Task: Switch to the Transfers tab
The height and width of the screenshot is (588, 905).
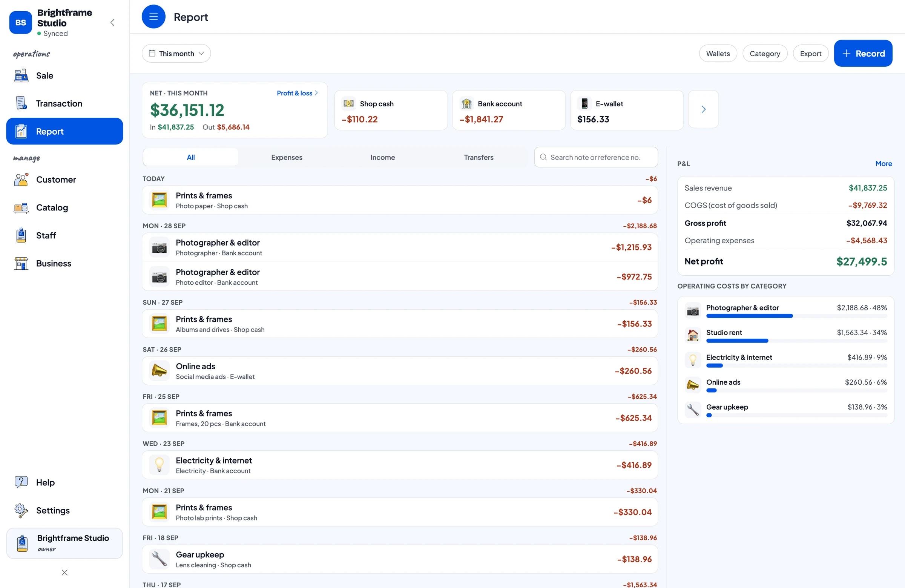Action: (479, 157)
